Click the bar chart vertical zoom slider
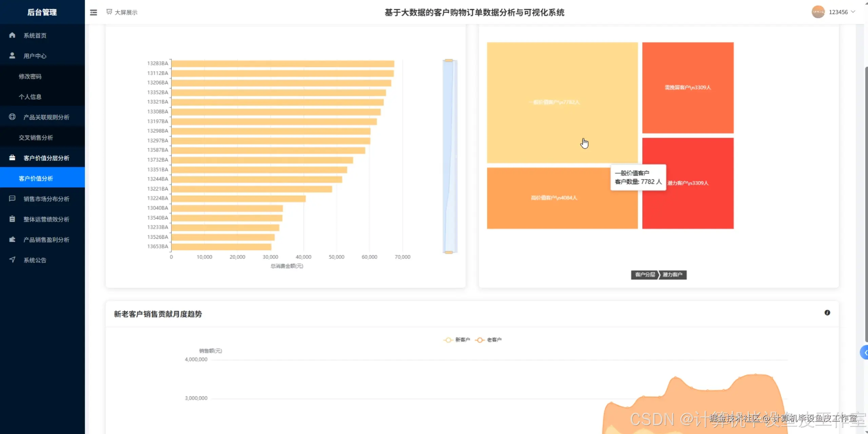This screenshot has width=868, height=434. tap(449, 156)
